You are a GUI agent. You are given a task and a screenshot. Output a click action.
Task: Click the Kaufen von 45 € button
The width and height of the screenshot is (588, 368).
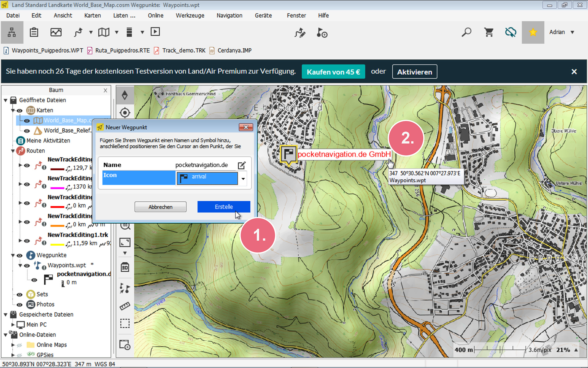(333, 72)
